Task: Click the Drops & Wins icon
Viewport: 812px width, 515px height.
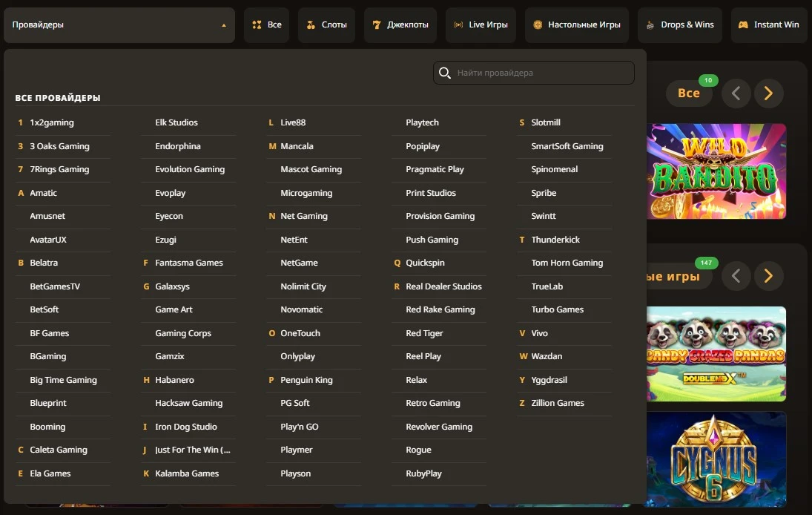Action: coord(651,24)
